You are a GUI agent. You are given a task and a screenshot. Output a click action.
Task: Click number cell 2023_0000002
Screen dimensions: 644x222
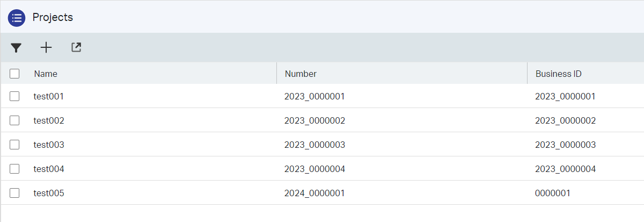314,121
